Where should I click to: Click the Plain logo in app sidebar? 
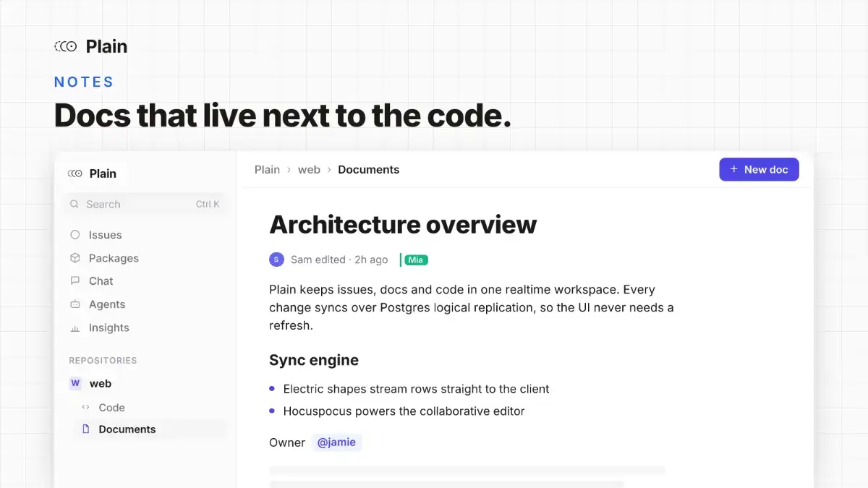[x=92, y=174]
